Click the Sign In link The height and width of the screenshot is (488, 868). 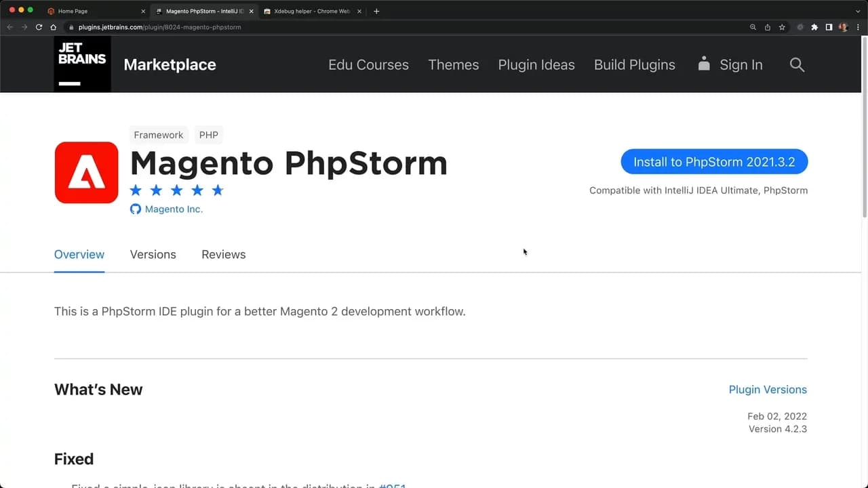pos(730,64)
